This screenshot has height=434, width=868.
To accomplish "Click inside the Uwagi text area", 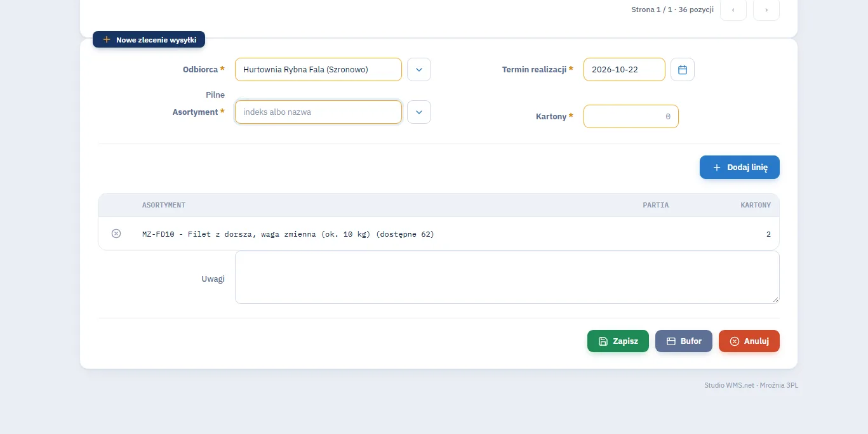I will [507, 277].
